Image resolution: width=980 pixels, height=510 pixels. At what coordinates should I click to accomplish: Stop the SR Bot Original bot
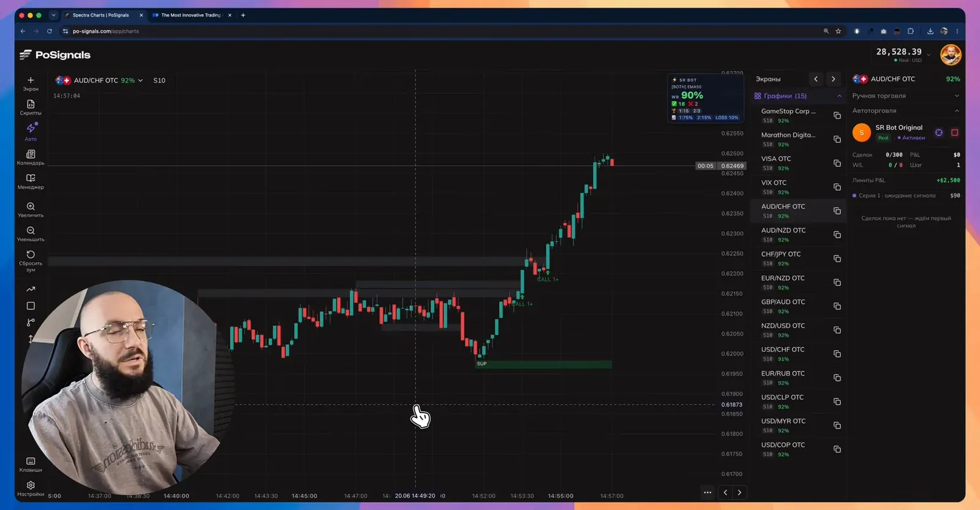click(x=954, y=132)
